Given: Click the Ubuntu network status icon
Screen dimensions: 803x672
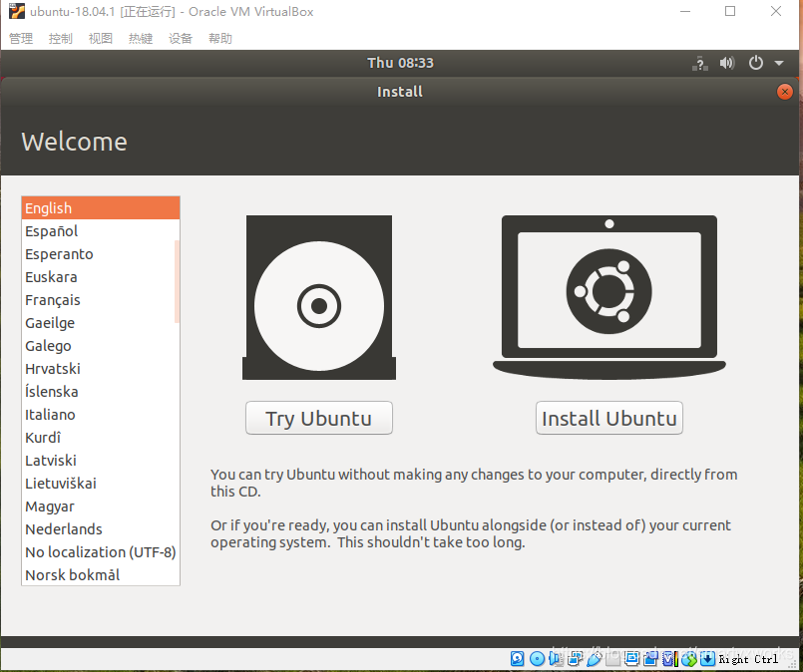Looking at the screenshot, I should tap(700, 64).
